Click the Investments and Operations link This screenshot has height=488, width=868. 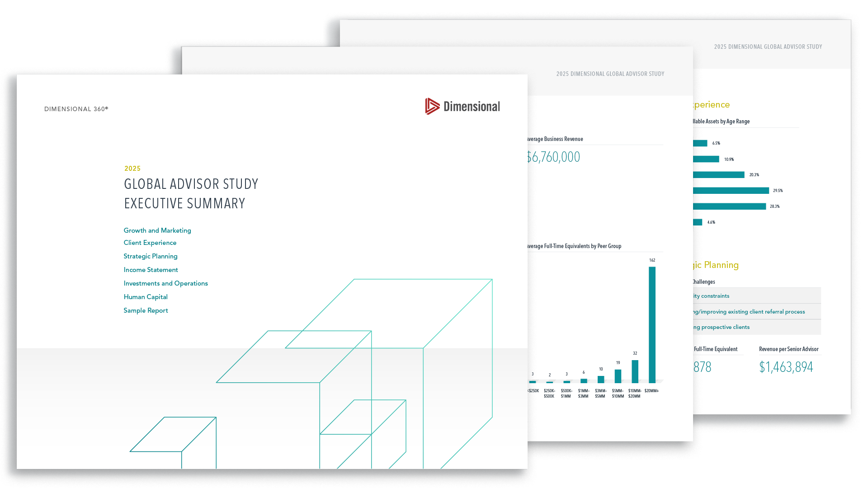click(x=165, y=283)
